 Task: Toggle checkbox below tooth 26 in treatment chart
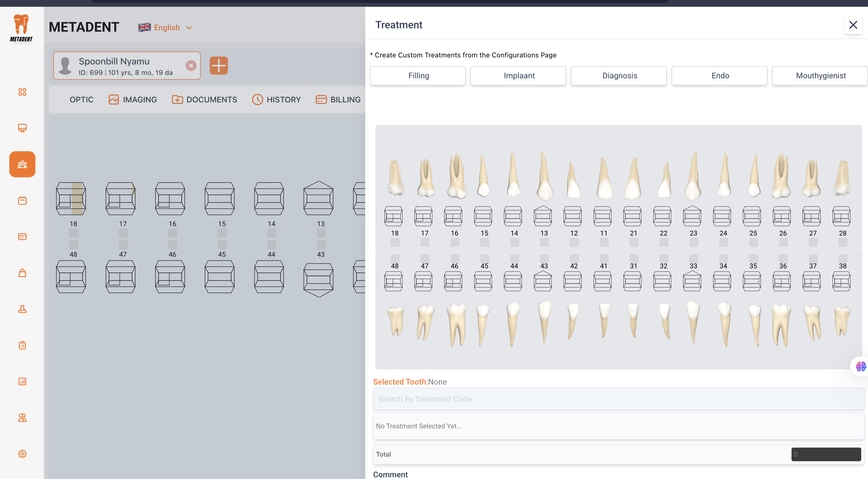point(783,242)
